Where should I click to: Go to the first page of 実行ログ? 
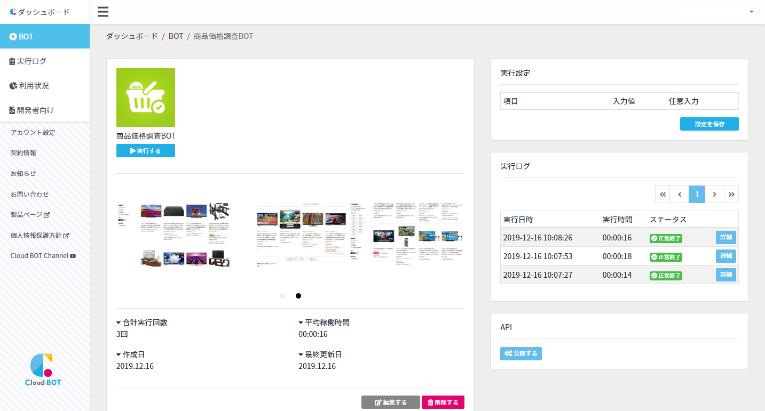[662, 194]
